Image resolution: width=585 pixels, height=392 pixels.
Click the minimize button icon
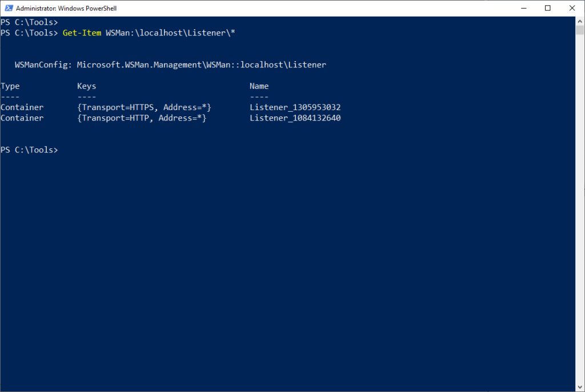tap(523, 8)
